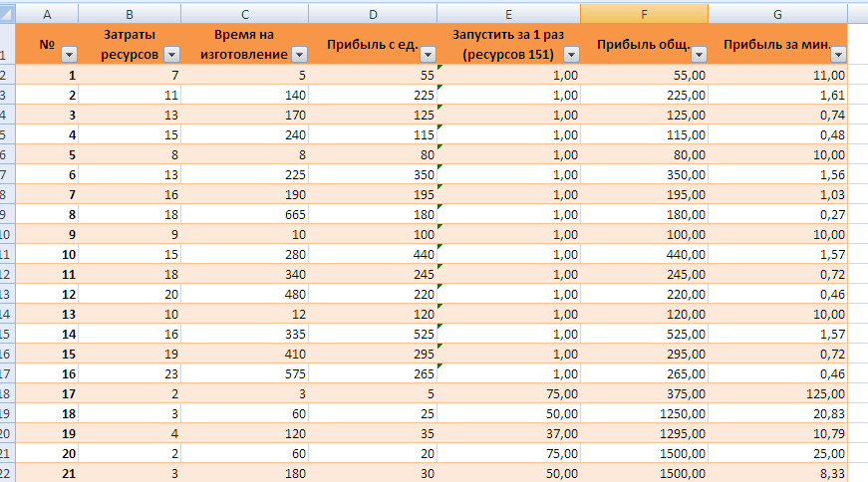Click cell with time value 665
This screenshot has width=868, height=482.
(245, 214)
